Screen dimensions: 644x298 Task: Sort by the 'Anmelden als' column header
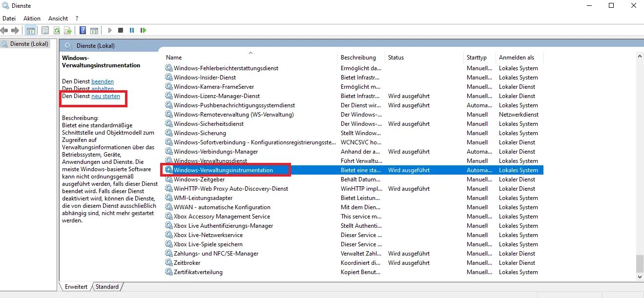pyautogui.click(x=519, y=57)
